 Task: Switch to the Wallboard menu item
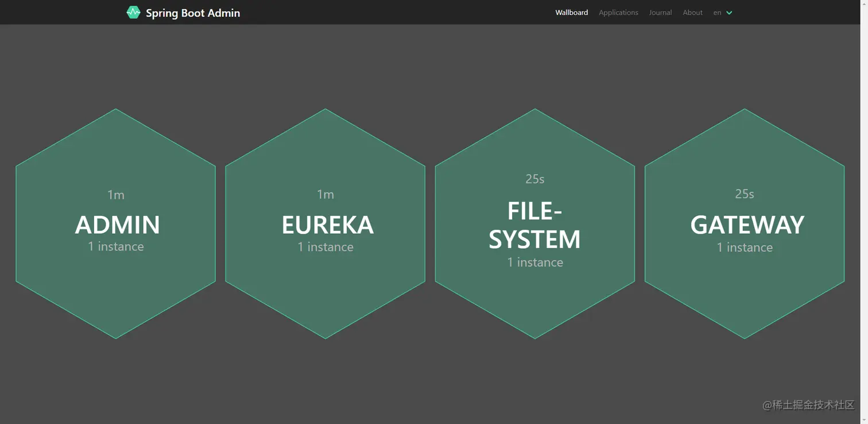(x=571, y=13)
